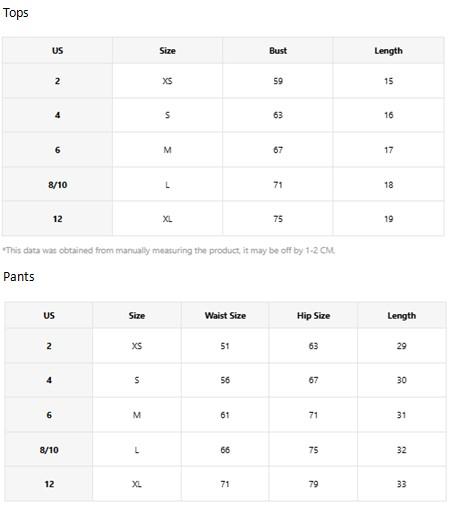Click the Hip Size column header

[x=313, y=315]
